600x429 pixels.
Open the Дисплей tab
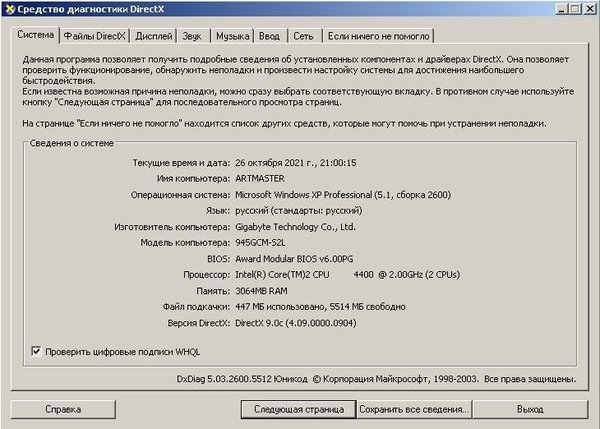point(153,36)
